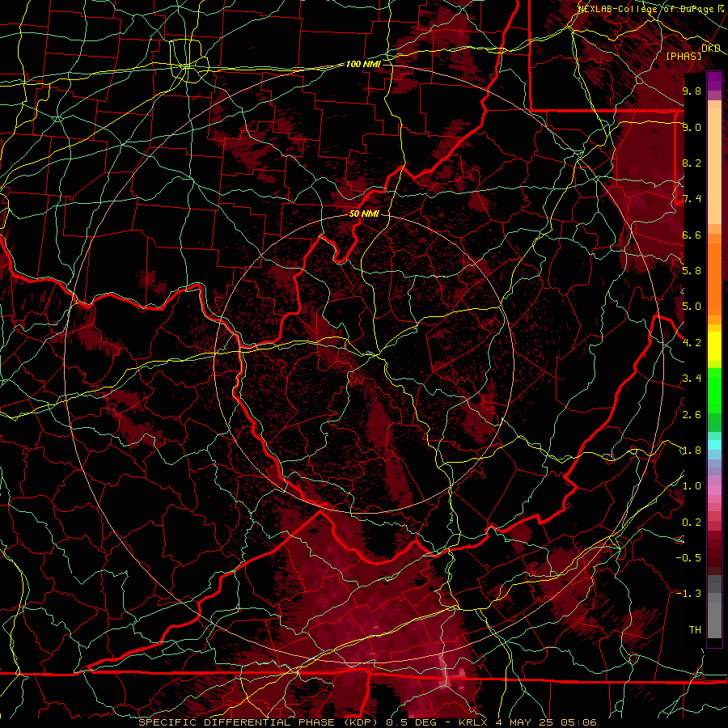Click the 0.2 scale label
Image resolution: width=728 pixels, height=728 pixels.
click(x=692, y=523)
